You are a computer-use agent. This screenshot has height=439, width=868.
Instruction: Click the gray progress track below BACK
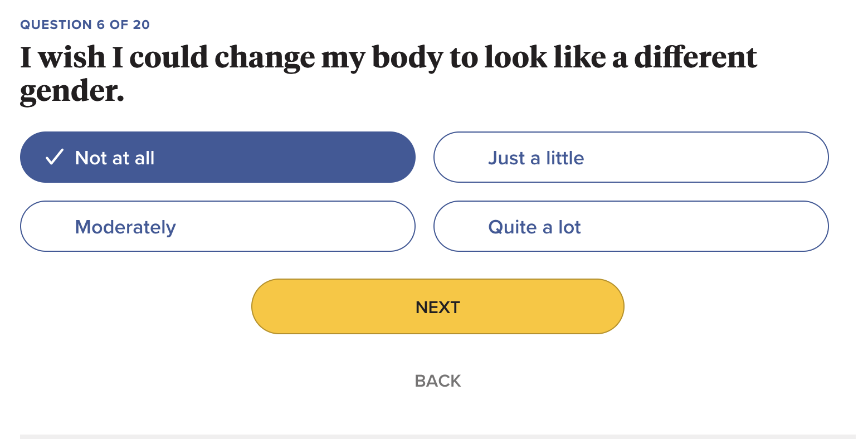[x=437, y=436]
